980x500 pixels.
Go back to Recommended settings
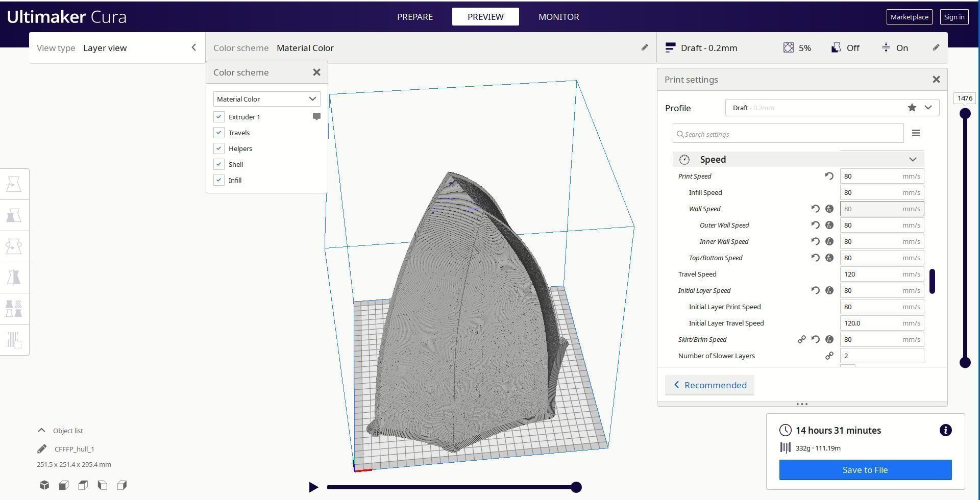pyautogui.click(x=709, y=385)
